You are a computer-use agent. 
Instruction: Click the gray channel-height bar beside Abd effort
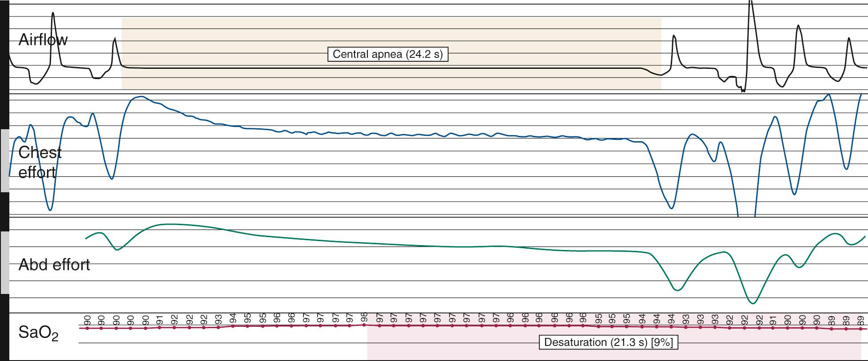[4, 263]
